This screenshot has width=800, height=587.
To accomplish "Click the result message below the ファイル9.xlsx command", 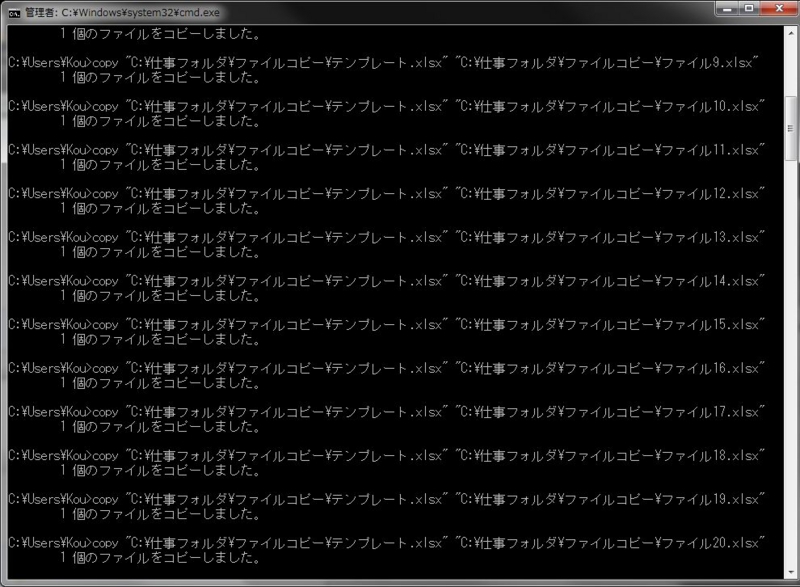I will tap(161, 78).
